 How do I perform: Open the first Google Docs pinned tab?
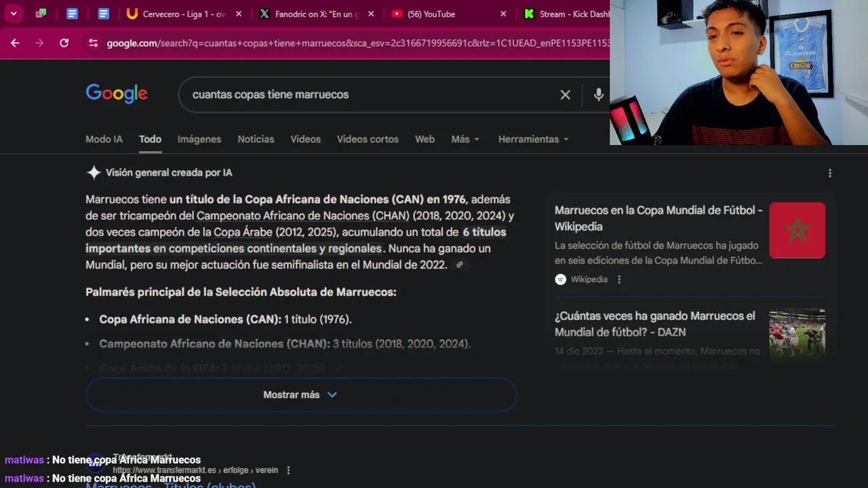click(73, 14)
